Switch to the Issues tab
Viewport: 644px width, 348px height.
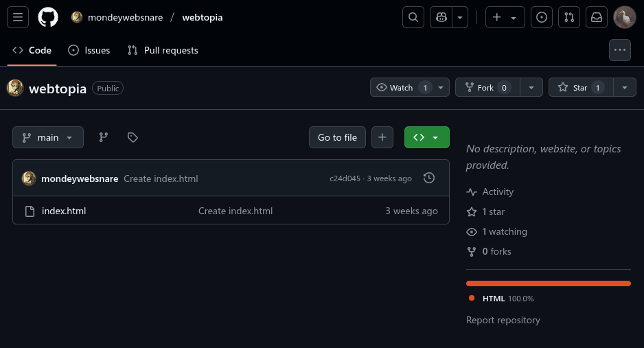click(89, 50)
